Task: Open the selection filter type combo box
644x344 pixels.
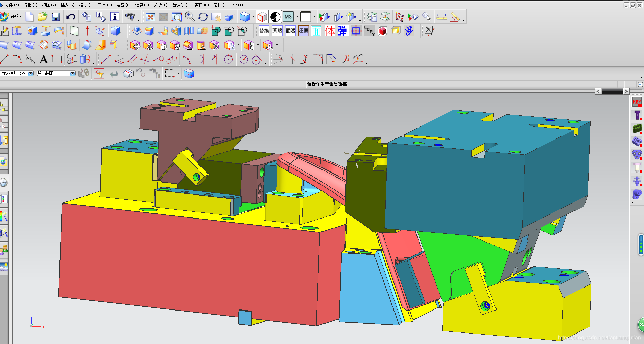Action: coord(16,73)
